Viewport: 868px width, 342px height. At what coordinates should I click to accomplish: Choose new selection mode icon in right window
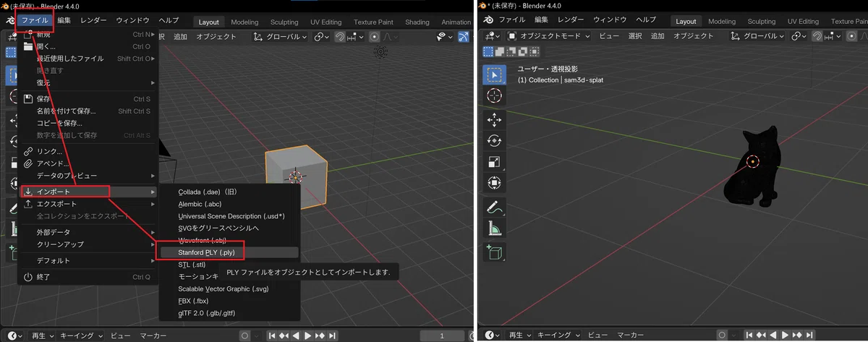[488, 51]
